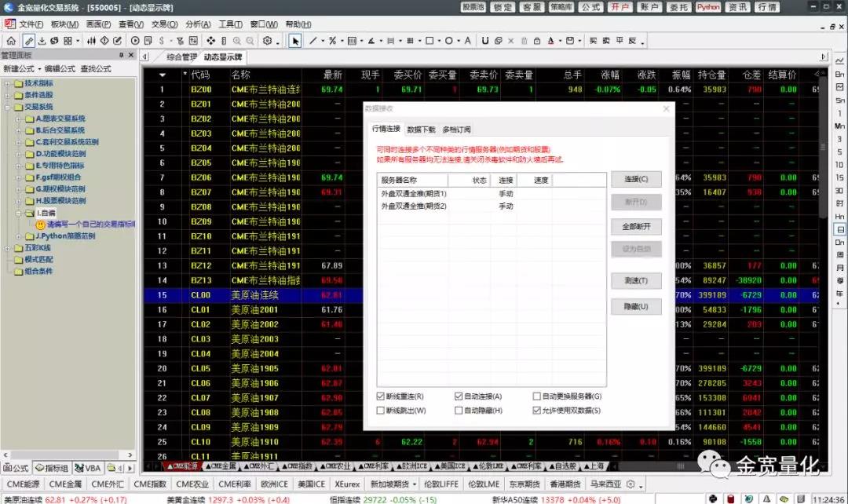Click the candlestick chart toolbar icon
This screenshot has width=848, height=504.
coord(91,41)
